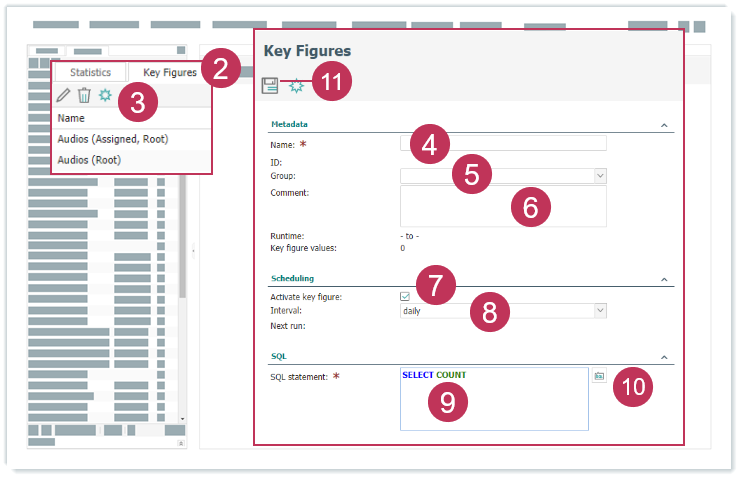Switch to the Statistics tab
Viewport: 741px width, 479px height.
[90, 72]
